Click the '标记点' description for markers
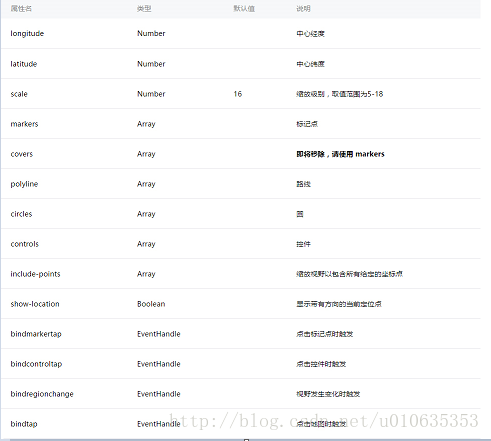This screenshot has height=441, width=491. (307, 124)
